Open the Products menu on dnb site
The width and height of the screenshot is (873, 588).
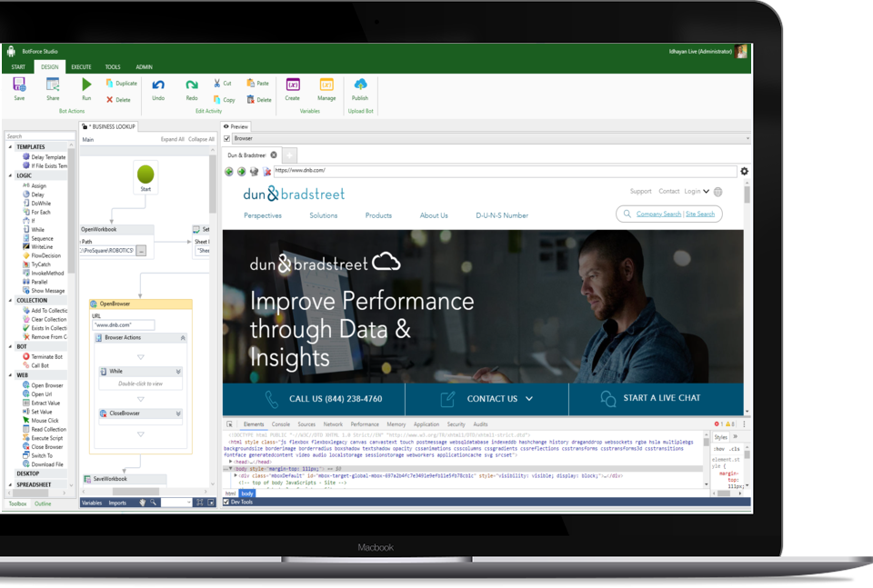click(378, 215)
